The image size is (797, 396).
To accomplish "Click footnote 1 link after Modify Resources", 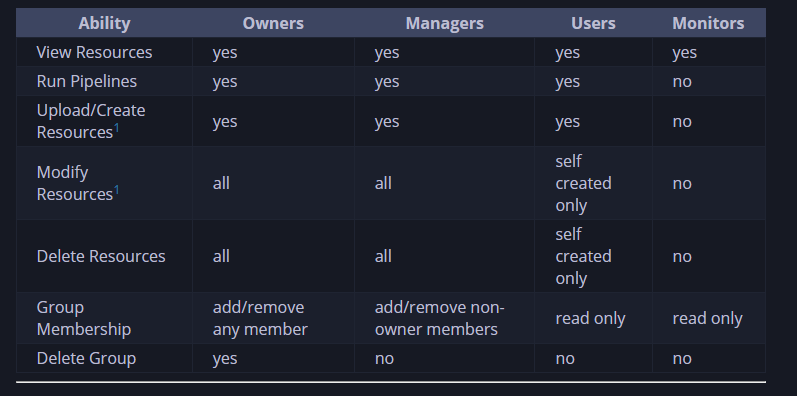I will click(116, 190).
